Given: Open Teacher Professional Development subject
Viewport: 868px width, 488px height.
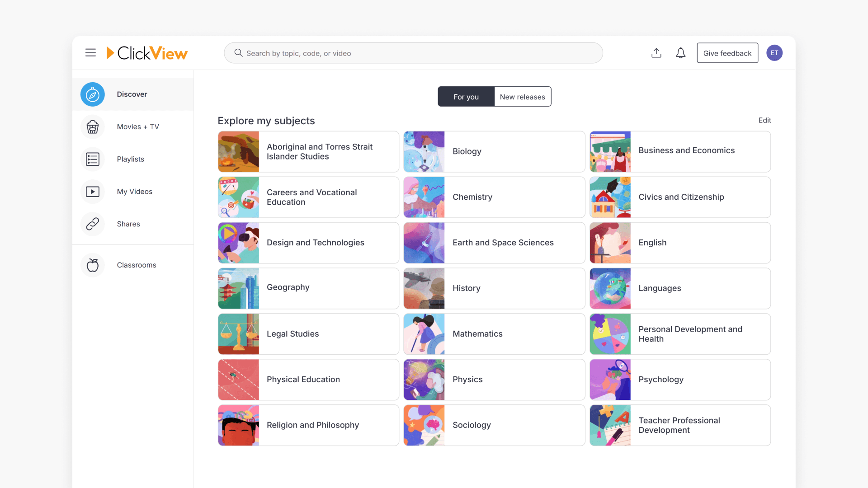Looking at the screenshot, I should pyautogui.click(x=680, y=425).
